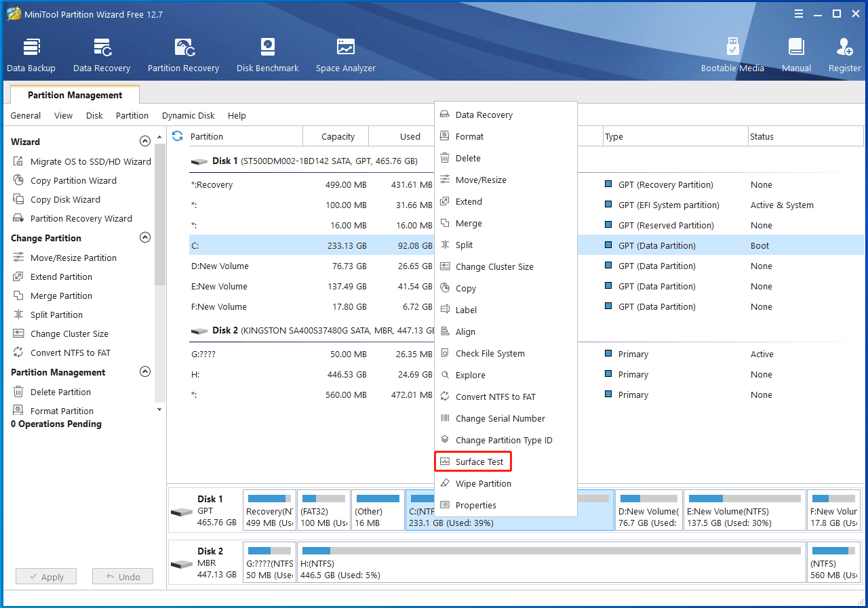The height and width of the screenshot is (608, 868).
Task: Click Merge Partition in the sidebar
Action: click(52, 296)
